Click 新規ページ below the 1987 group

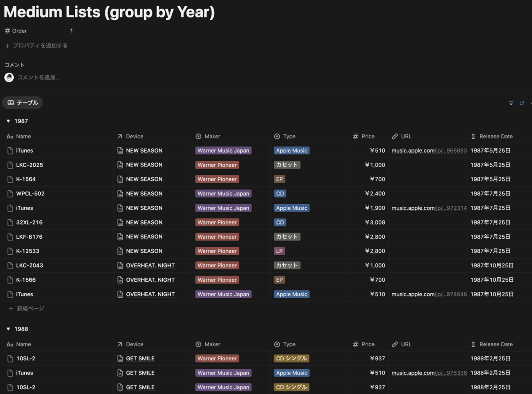coord(27,308)
